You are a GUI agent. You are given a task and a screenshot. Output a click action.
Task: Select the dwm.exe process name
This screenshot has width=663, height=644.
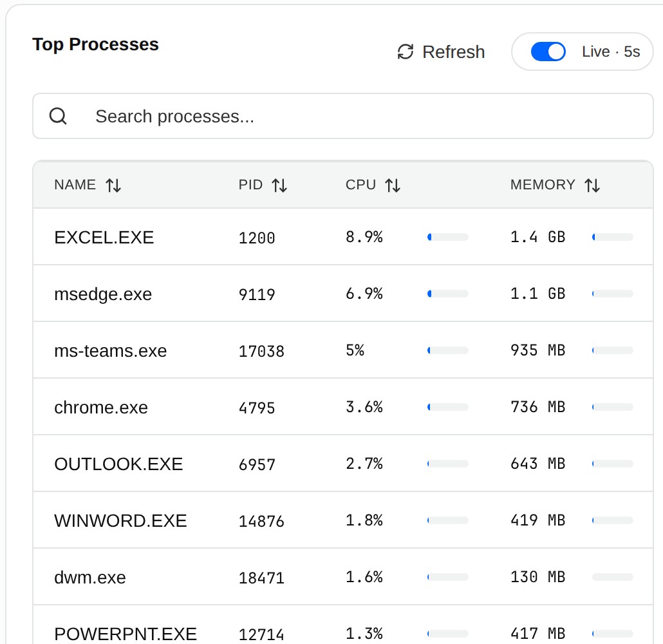click(x=90, y=578)
